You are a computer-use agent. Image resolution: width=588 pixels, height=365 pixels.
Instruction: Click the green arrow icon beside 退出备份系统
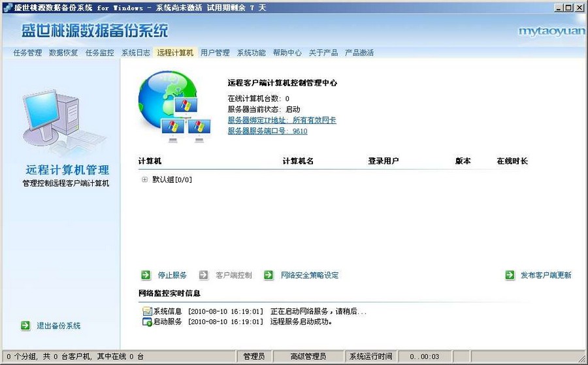point(25,326)
